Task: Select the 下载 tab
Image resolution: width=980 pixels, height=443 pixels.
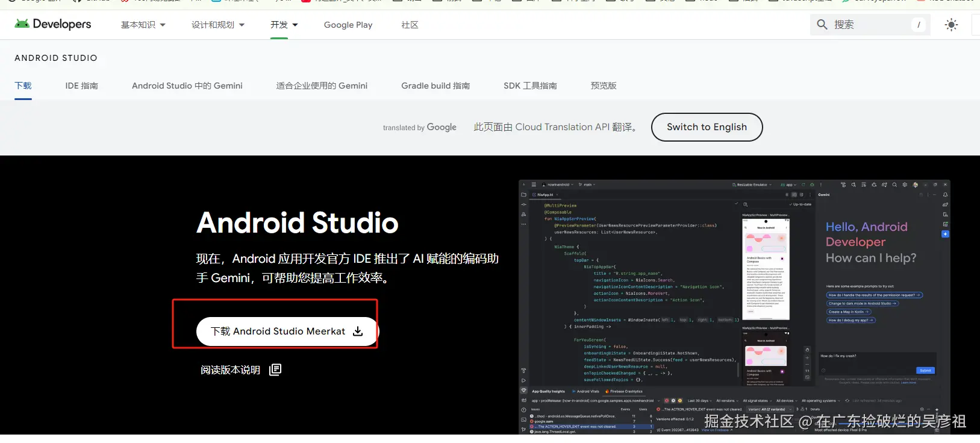Action: pos(23,86)
